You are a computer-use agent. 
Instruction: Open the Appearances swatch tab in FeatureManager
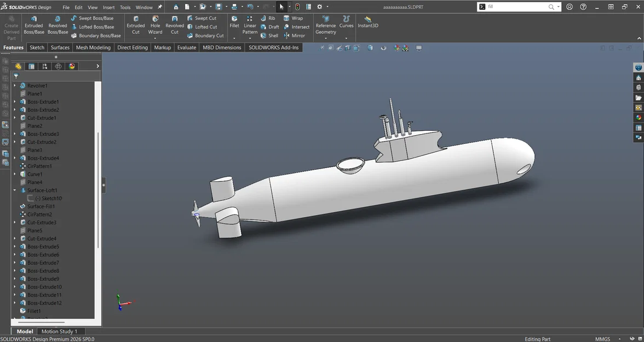coord(72,66)
